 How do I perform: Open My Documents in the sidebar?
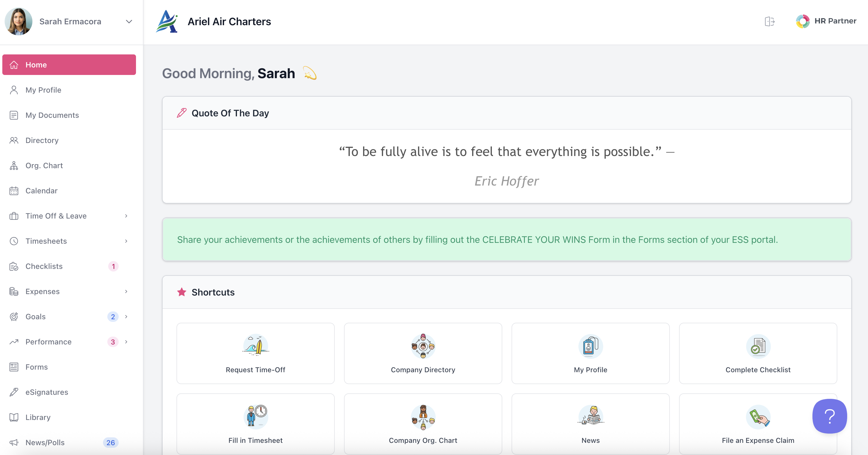click(52, 115)
